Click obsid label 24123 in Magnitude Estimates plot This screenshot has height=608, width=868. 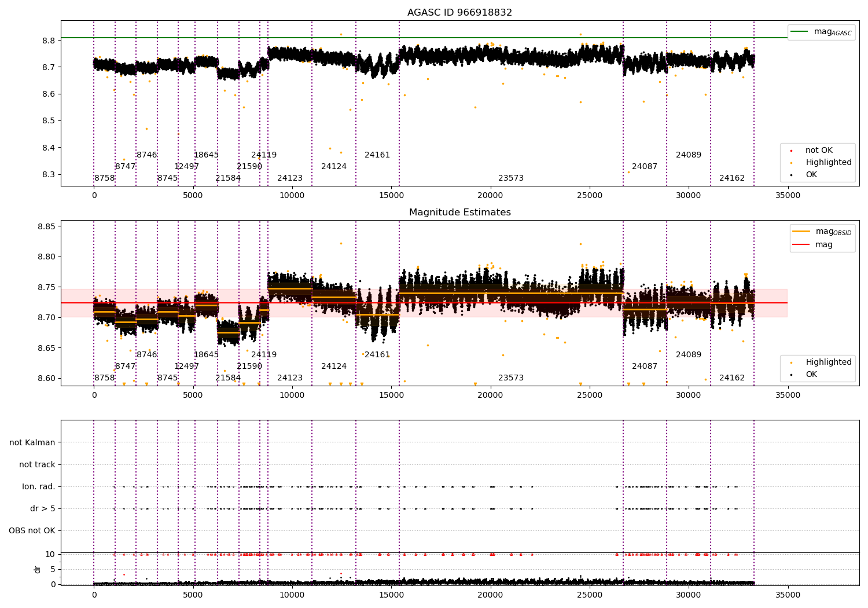pos(290,378)
